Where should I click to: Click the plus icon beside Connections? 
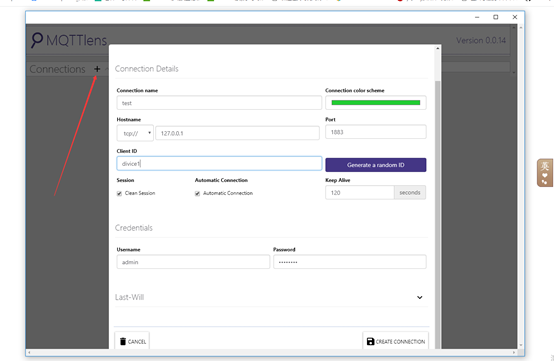97,69
